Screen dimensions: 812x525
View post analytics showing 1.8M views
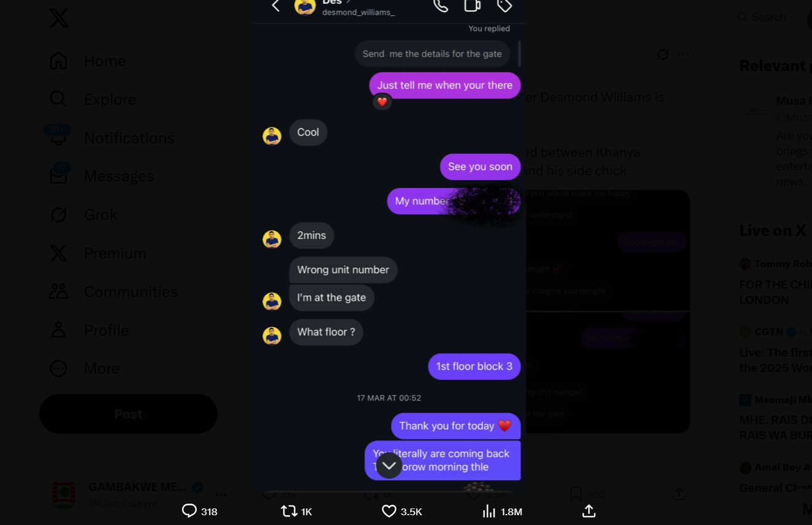pos(503,511)
